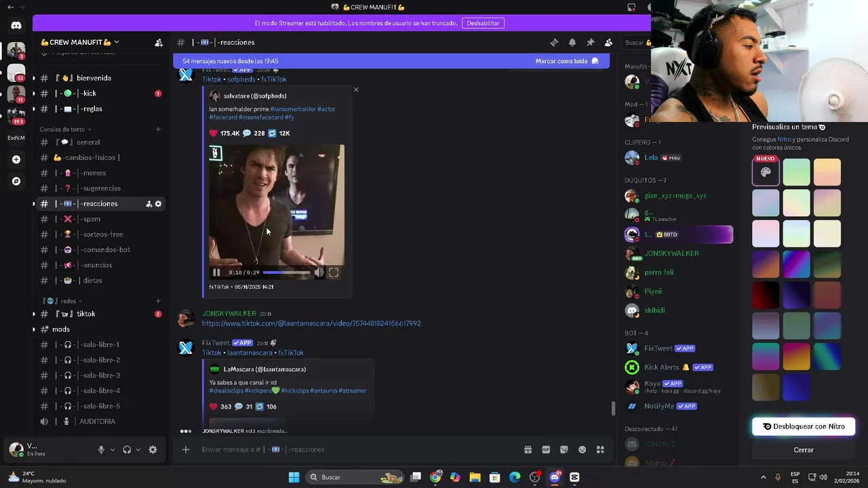Image resolution: width=868 pixels, height=488 pixels.
Task: Open the comandos-bot channel
Action: 100,250
